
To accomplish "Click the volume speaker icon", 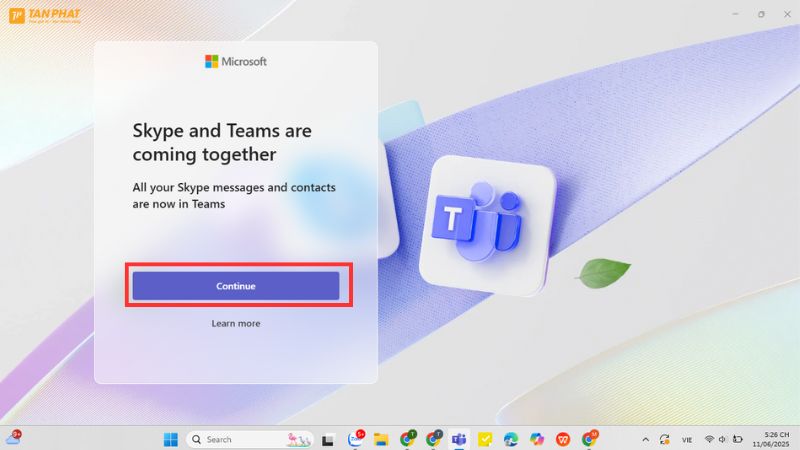I will click(x=723, y=439).
